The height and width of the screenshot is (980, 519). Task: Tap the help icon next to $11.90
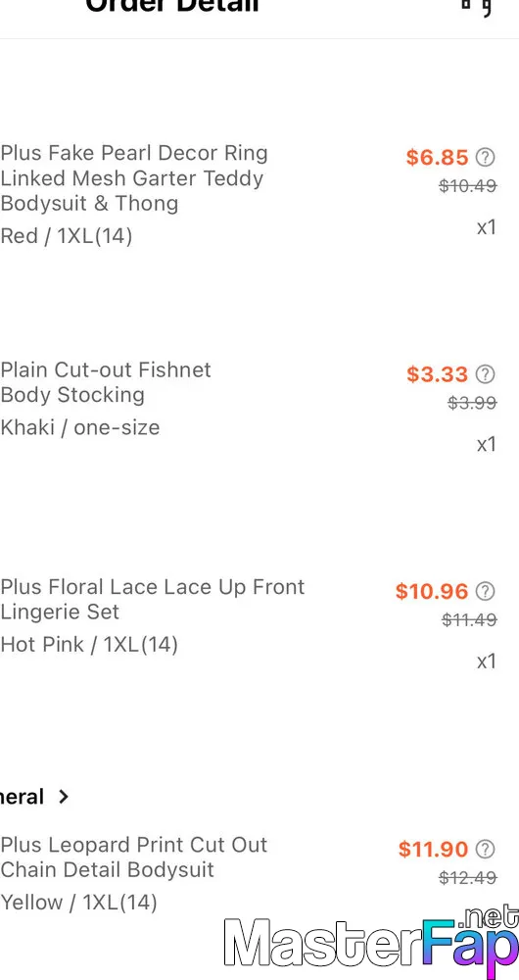coord(486,849)
